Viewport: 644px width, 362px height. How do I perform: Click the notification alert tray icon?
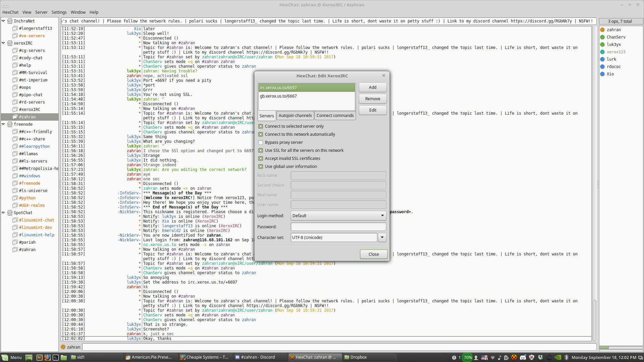coord(454,357)
